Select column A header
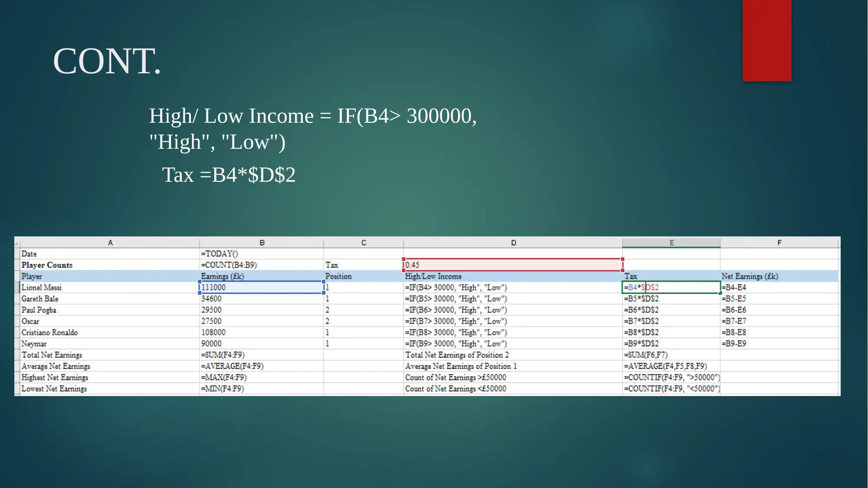Viewport: 868px width, 488px height. (110, 243)
